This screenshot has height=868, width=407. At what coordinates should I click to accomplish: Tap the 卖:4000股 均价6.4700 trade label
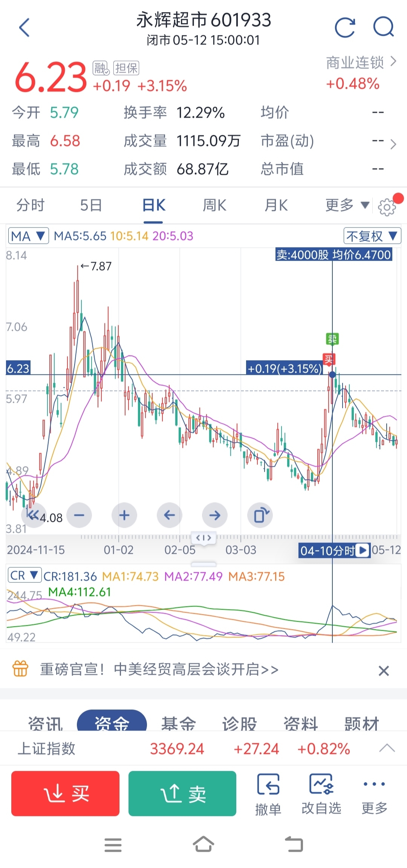click(x=334, y=255)
